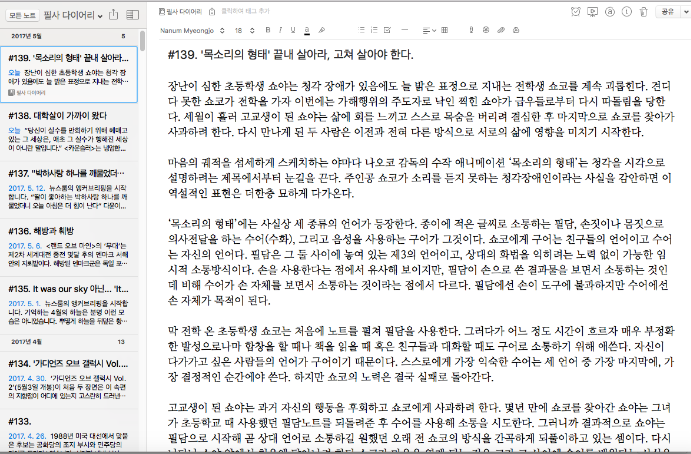Open the 필사 다이어리 notebook dropdown
Screen dimensions: 691x454
73,15
